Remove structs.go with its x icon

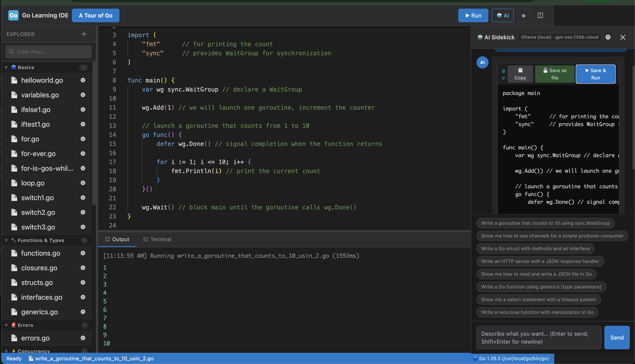83,283
